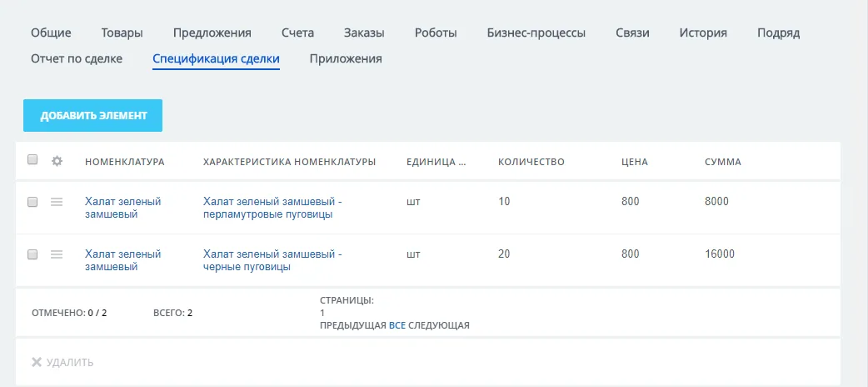Click unit шт in the 10 quantity row
This screenshot has height=387, width=868.
[x=413, y=201]
